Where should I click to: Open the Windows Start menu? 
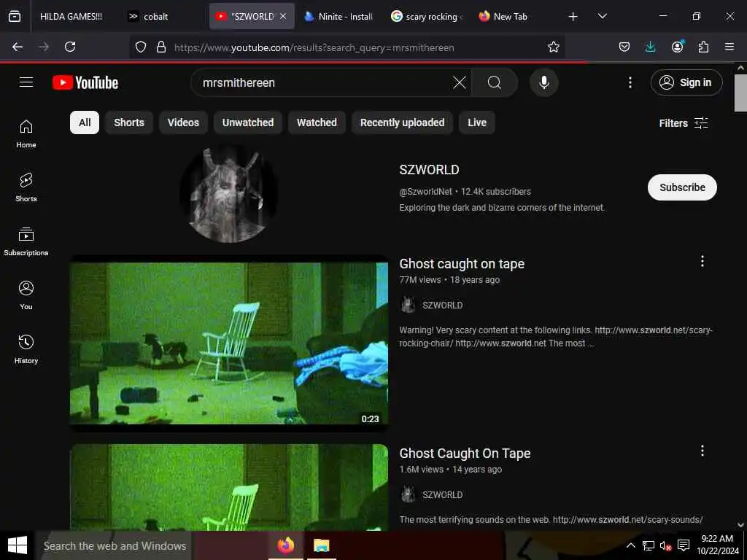18,545
